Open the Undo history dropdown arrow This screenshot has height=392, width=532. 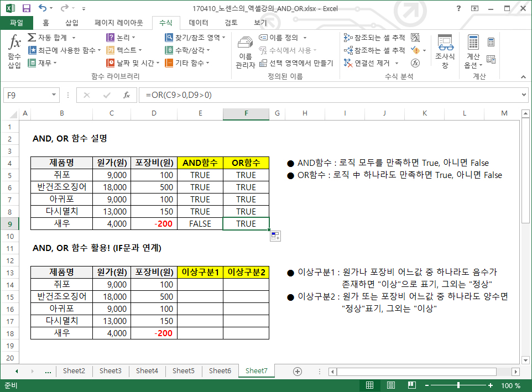point(51,8)
